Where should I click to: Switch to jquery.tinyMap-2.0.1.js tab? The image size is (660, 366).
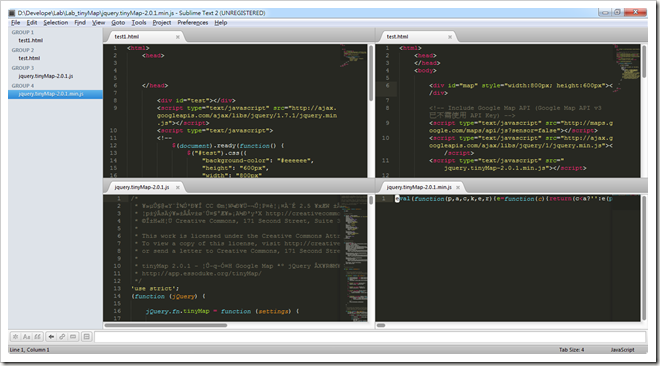click(145, 187)
